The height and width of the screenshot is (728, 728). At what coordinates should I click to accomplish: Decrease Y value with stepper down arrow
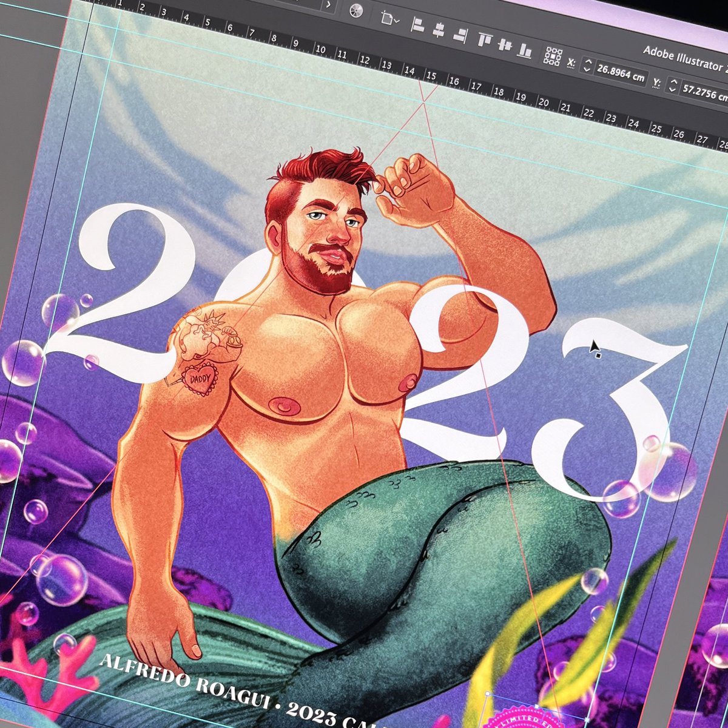(x=671, y=90)
